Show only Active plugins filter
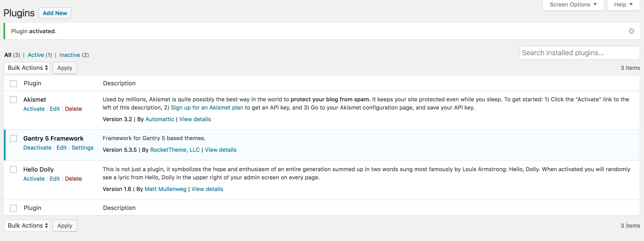This screenshot has width=644, height=241. coord(36,55)
